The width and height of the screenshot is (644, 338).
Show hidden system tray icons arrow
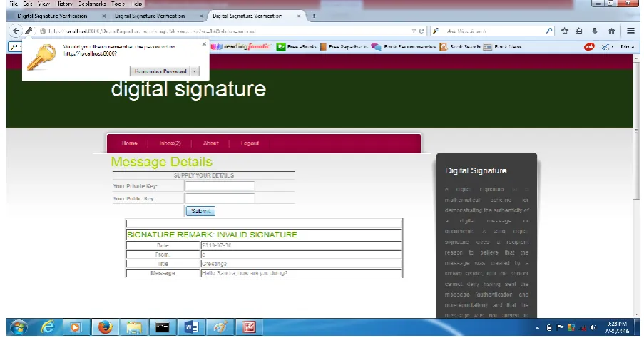click(x=537, y=328)
